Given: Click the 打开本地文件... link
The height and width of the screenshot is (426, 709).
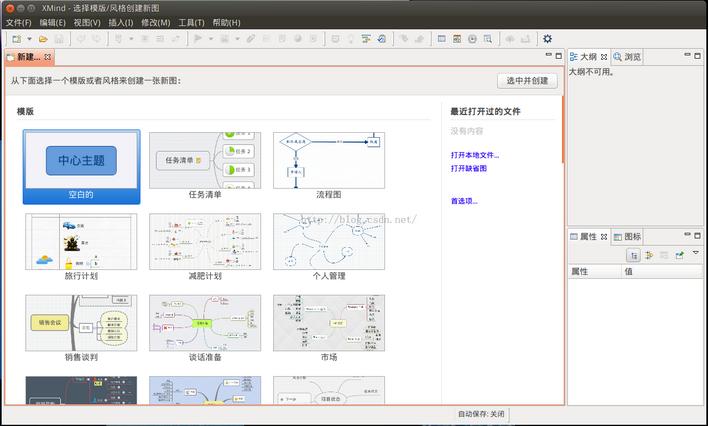Looking at the screenshot, I should pyautogui.click(x=475, y=155).
